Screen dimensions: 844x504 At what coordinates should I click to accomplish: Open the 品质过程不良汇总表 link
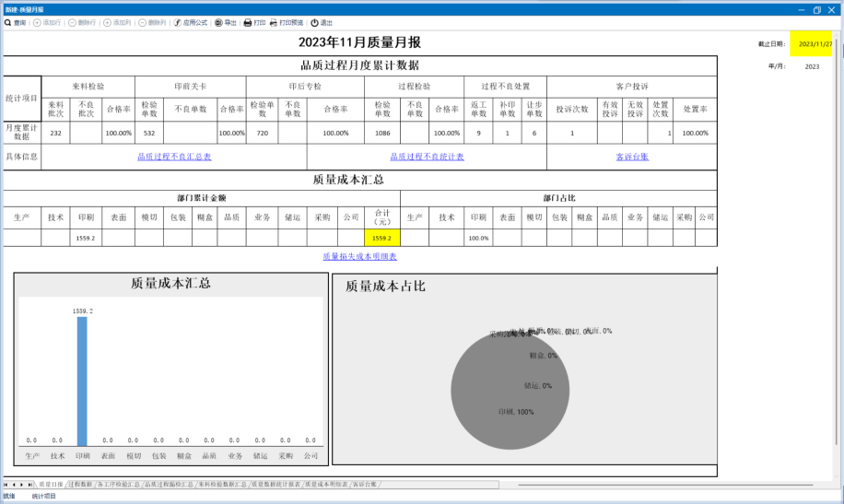point(174,157)
